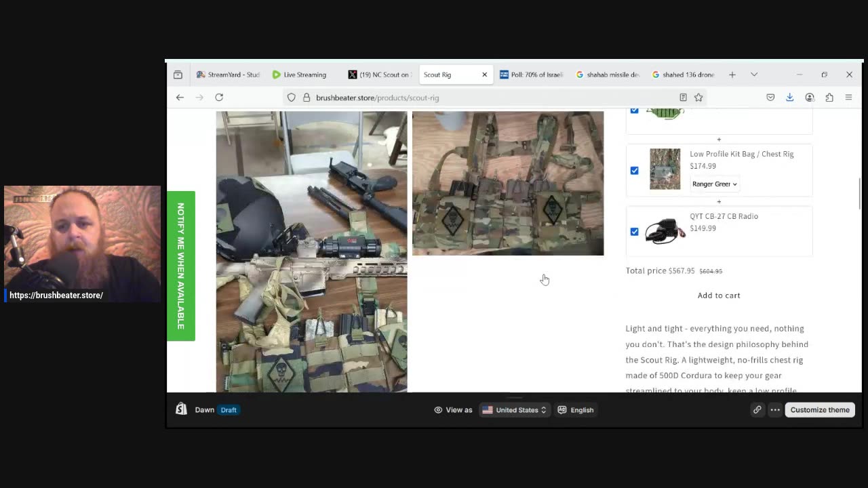Reload the current page
The image size is (868, 488).
pyautogui.click(x=219, y=98)
